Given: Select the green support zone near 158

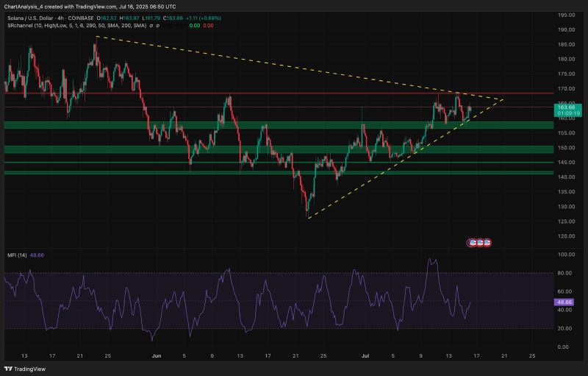Looking at the screenshot, I should pos(279,125).
